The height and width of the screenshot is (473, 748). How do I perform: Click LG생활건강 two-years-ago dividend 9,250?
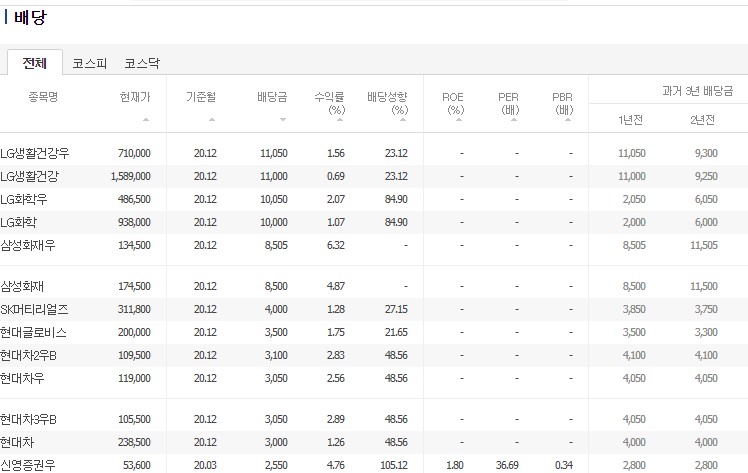[x=706, y=176]
